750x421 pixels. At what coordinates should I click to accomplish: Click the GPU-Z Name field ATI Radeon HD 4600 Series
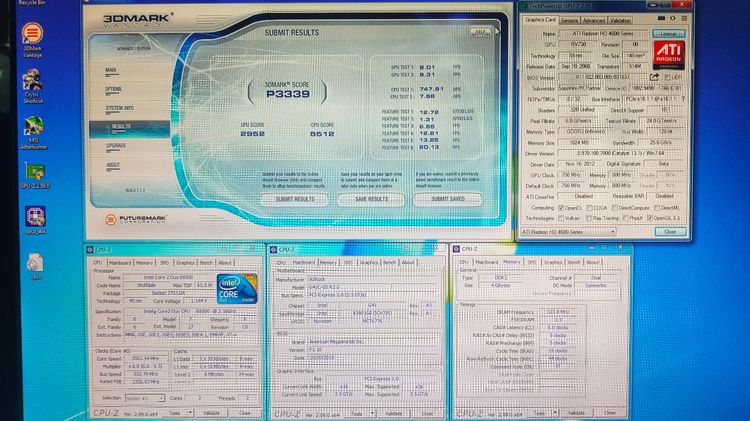click(603, 33)
